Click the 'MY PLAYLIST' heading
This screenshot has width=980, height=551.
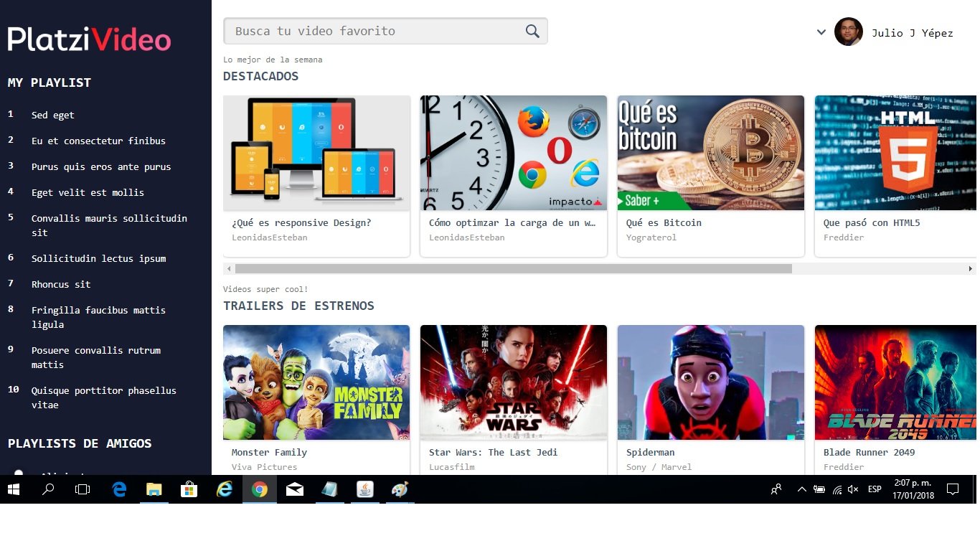(x=50, y=83)
